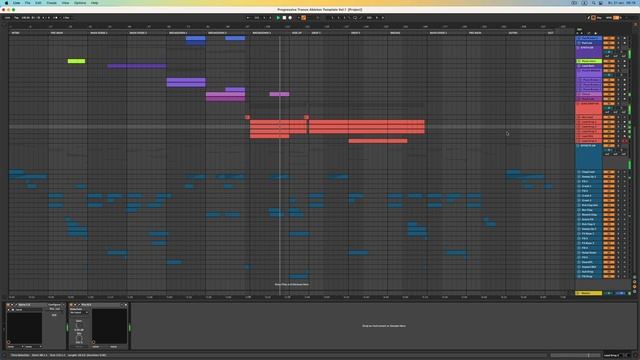Select the long purple clip under MAIN DOWN
The height and width of the screenshot is (360, 640).
click(137, 66)
